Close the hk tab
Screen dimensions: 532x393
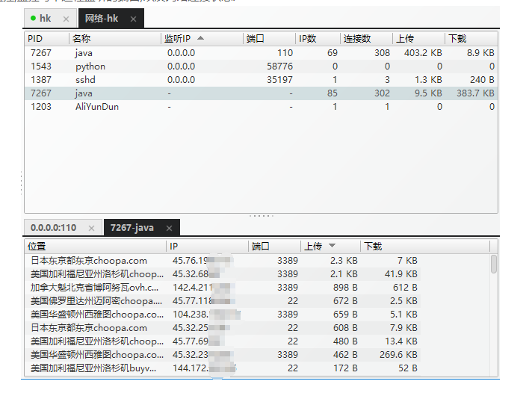(66, 19)
